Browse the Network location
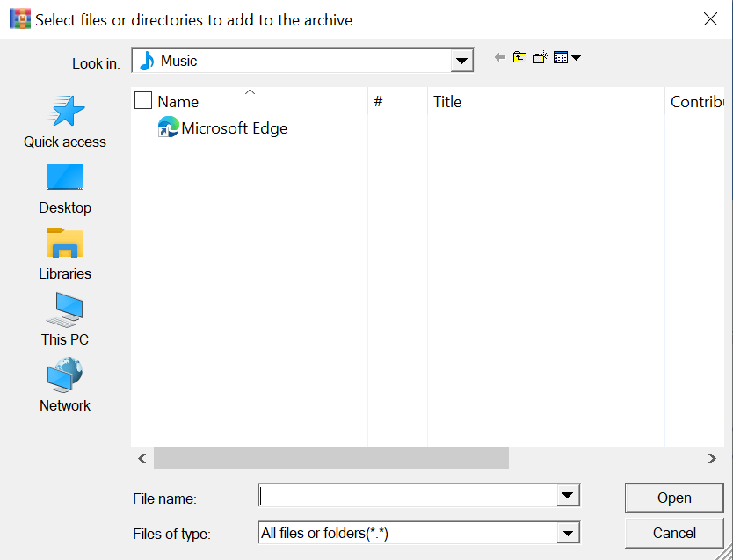 [65, 385]
